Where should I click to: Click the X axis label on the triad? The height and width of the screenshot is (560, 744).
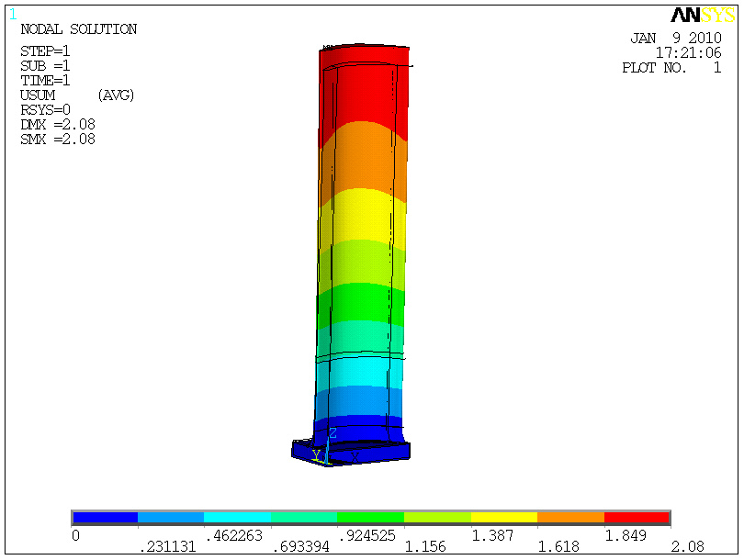pos(355,457)
